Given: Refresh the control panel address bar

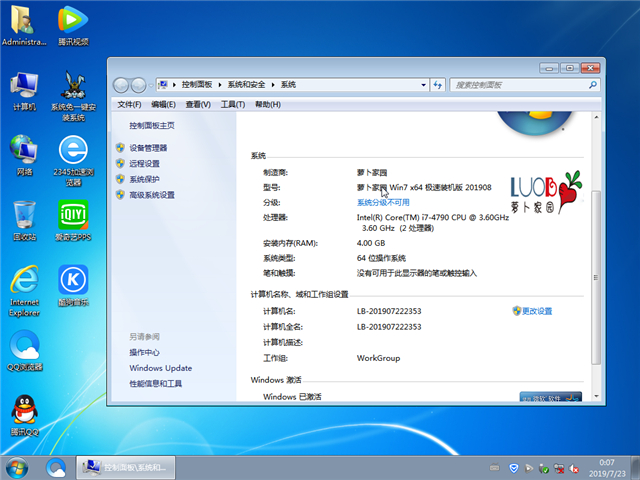Looking at the screenshot, I should pos(438,85).
